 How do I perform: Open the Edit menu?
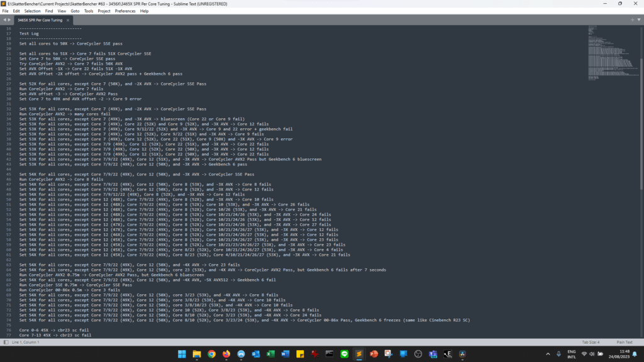click(x=16, y=11)
